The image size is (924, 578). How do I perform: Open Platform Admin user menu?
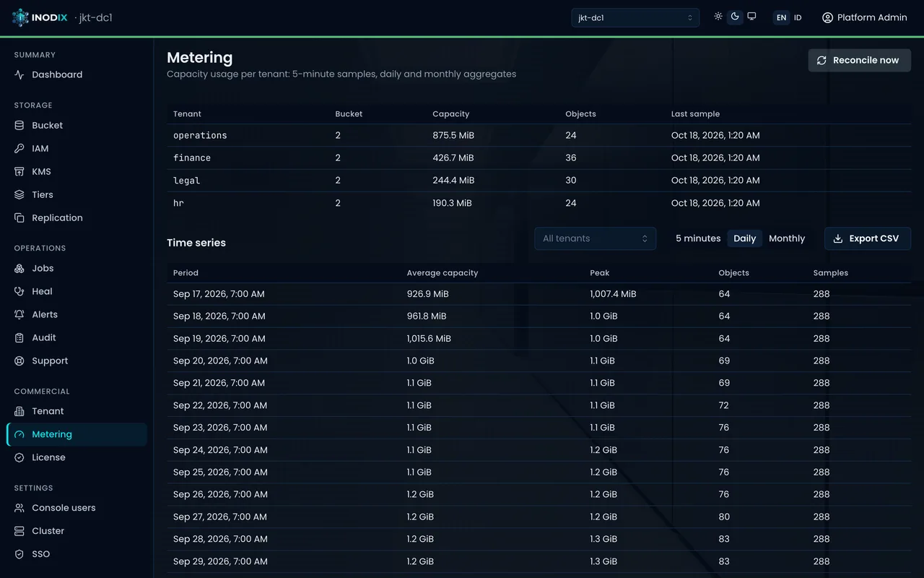(x=864, y=17)
